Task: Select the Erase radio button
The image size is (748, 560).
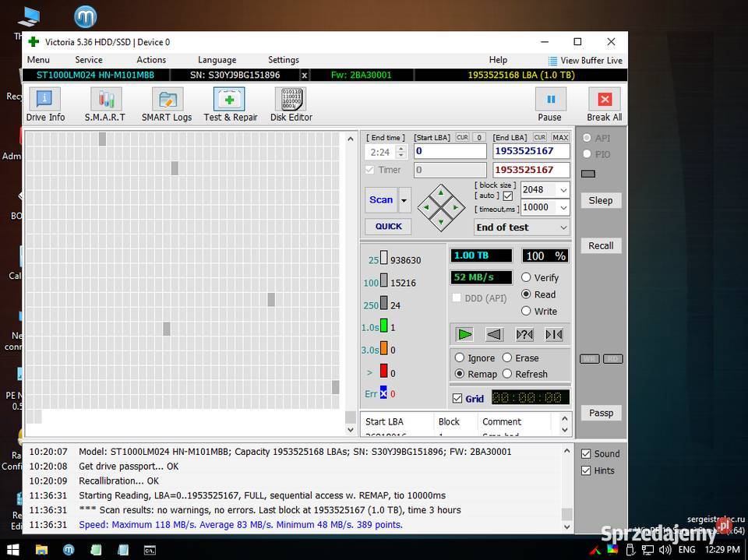Action: point(506,357)
